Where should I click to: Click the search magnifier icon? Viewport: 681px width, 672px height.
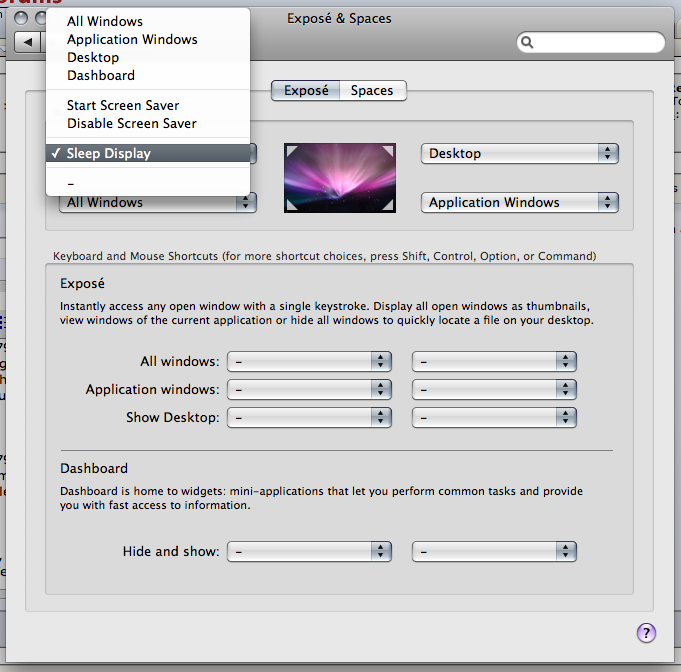click(527, 42)
